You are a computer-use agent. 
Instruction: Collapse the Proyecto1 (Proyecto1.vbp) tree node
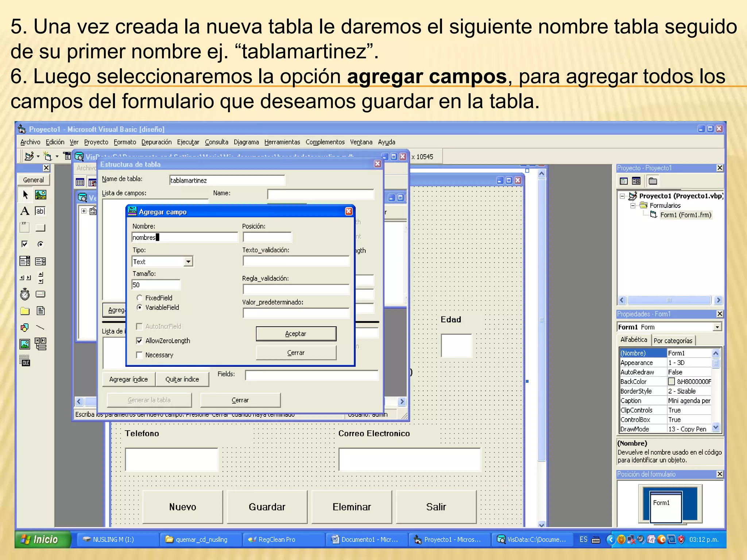pos(622,196)
